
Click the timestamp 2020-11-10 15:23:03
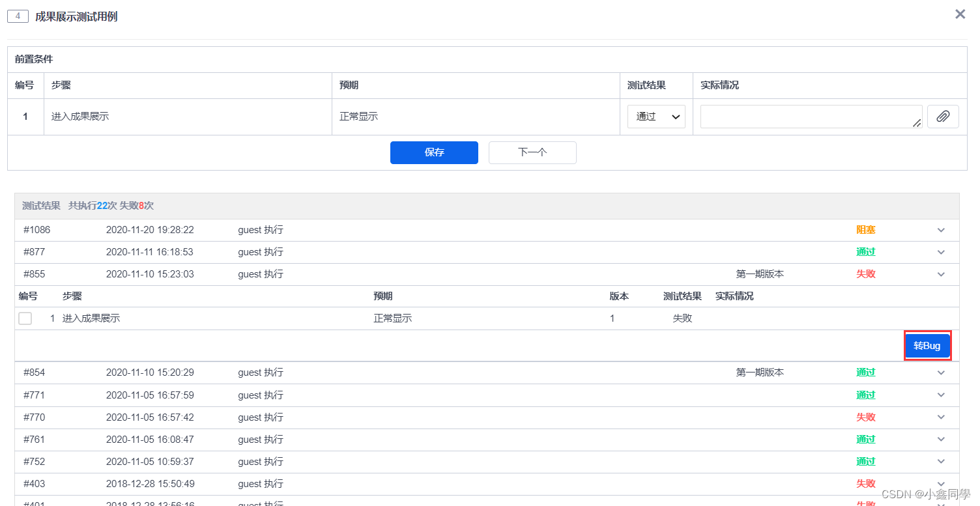tap(150, 274)
